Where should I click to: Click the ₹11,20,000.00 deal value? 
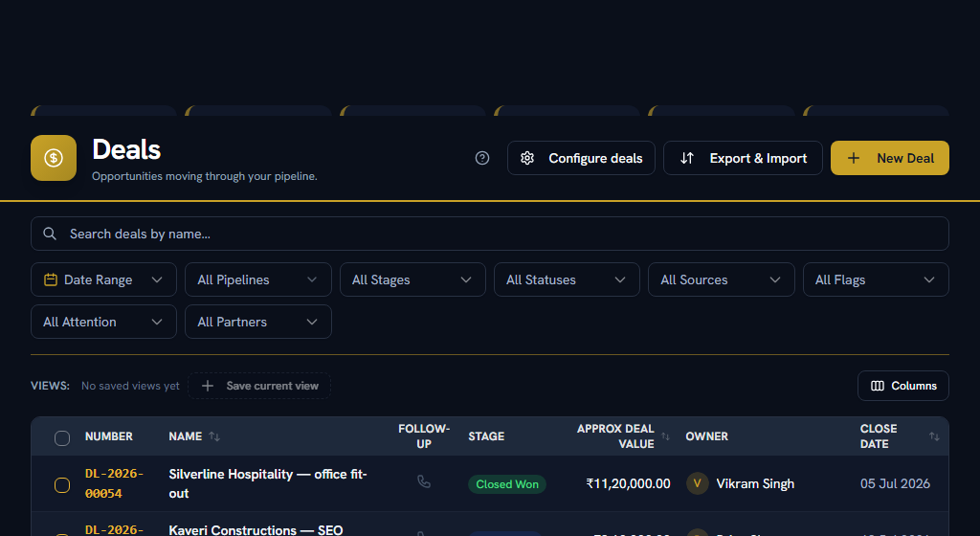coord(628,483)
